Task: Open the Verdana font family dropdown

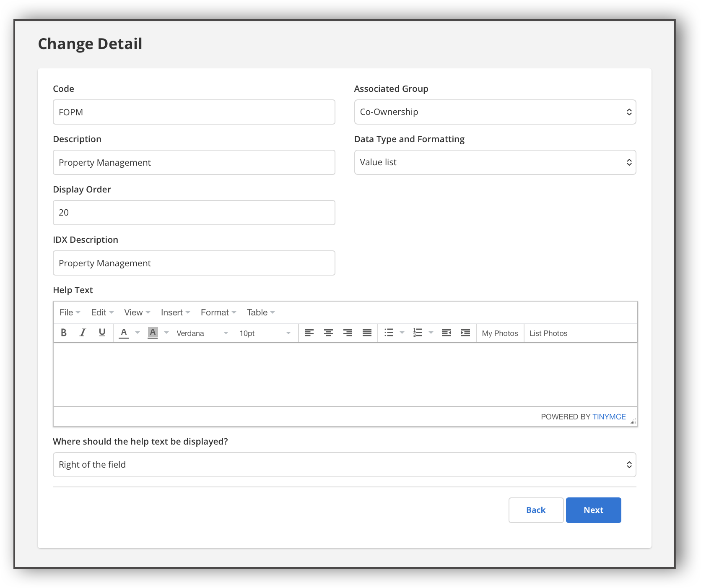Action: pyautogui.click(x=203, y=333)
